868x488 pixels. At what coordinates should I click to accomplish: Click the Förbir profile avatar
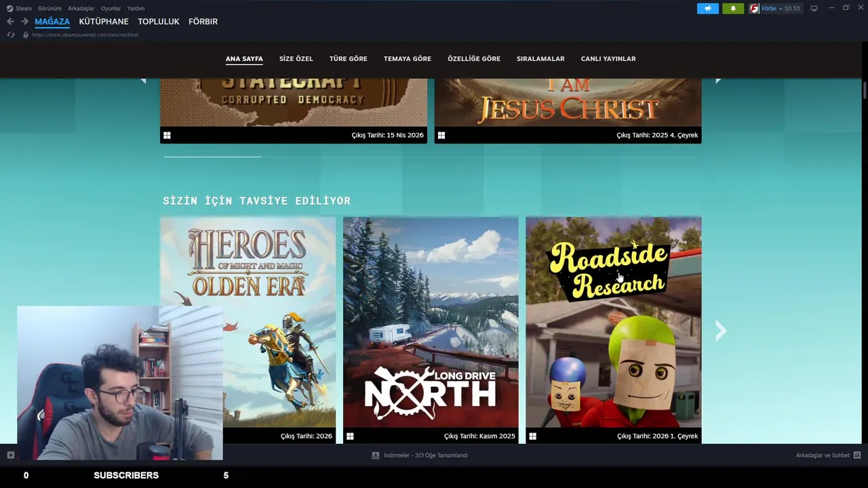point(754,8)
